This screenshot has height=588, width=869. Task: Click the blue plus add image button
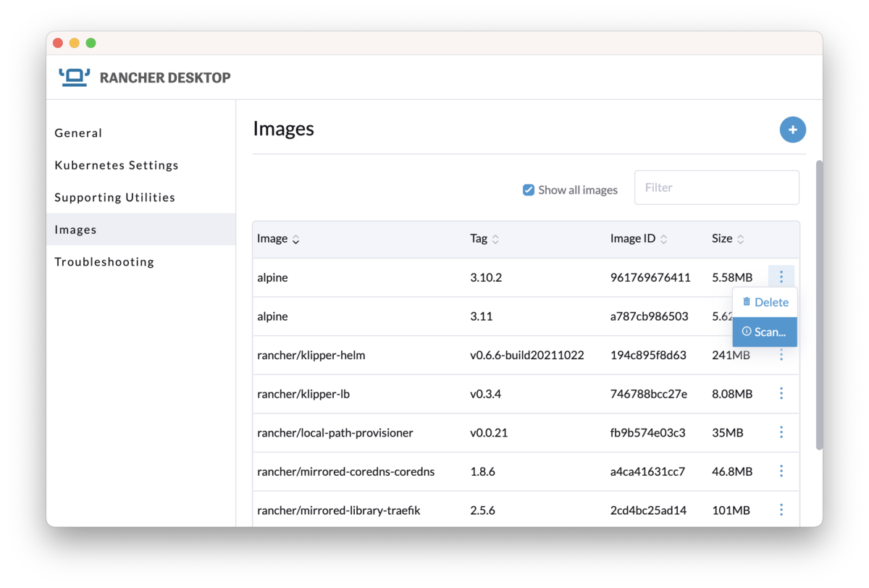pos(792,130)
